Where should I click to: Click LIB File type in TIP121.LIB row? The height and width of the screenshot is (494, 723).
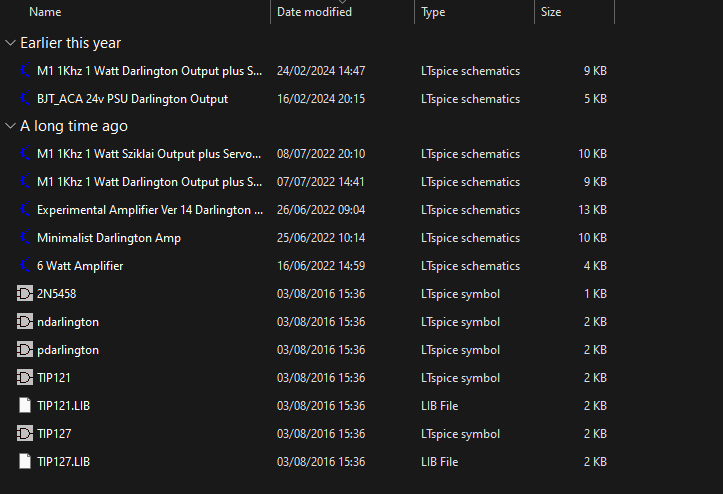(439, 405)
